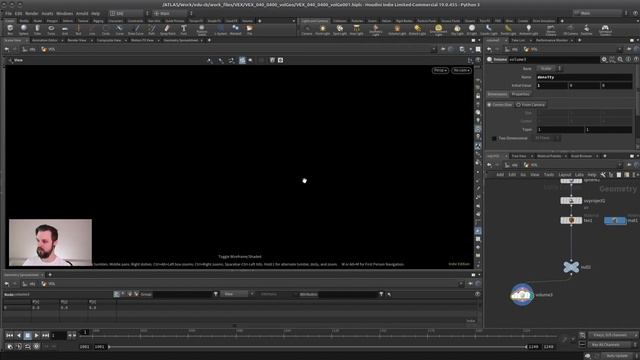Open the File menu

coord(8,13)
